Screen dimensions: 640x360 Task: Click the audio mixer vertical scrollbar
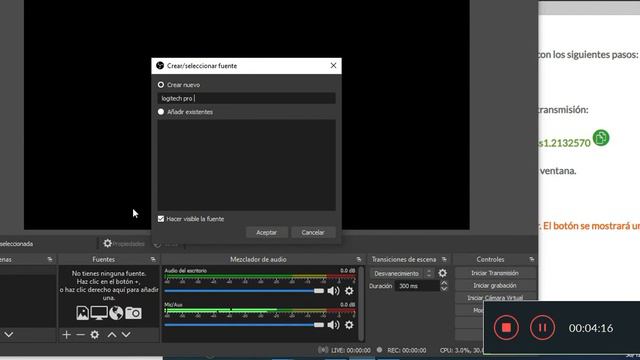361,304
